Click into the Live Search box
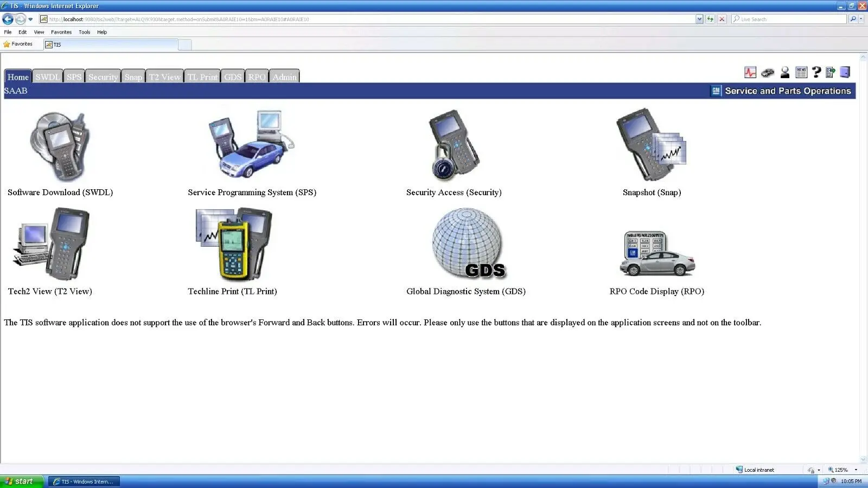The height and width of the screenshot is (488, 868). [x=789, y=19]
